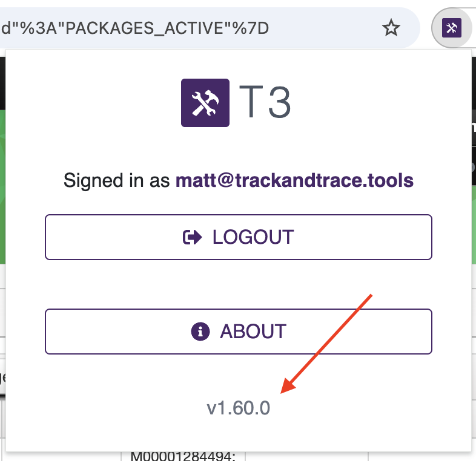The width and height of the screenshot is (476, 461).
Task: Click the v1.60.0 version number
Action: pos(238,408)
